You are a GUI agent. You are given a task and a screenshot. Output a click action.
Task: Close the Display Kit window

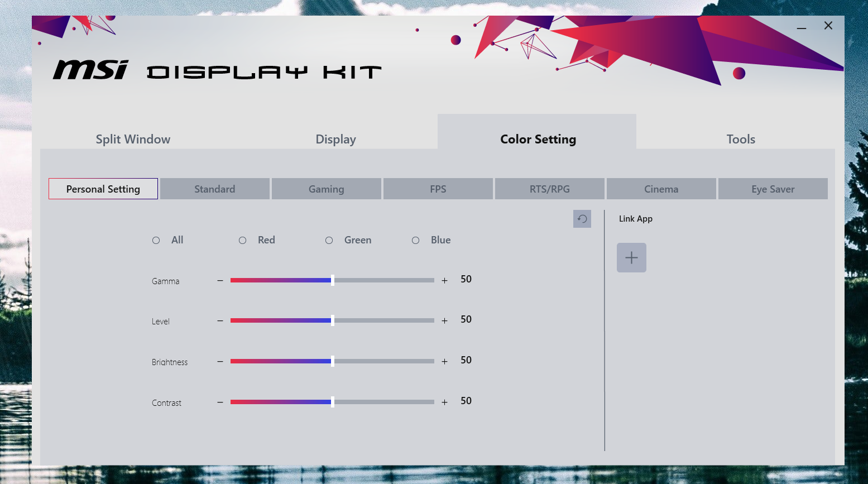tap(828, 26)
